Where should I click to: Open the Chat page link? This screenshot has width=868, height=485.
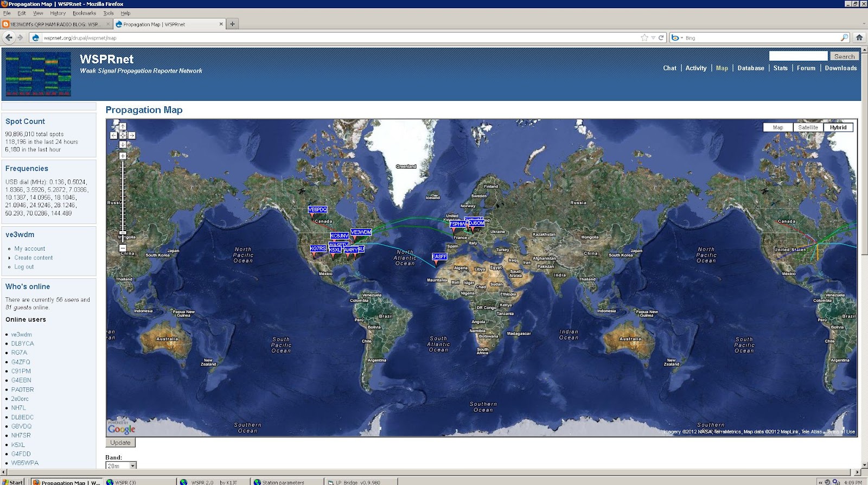669,68
